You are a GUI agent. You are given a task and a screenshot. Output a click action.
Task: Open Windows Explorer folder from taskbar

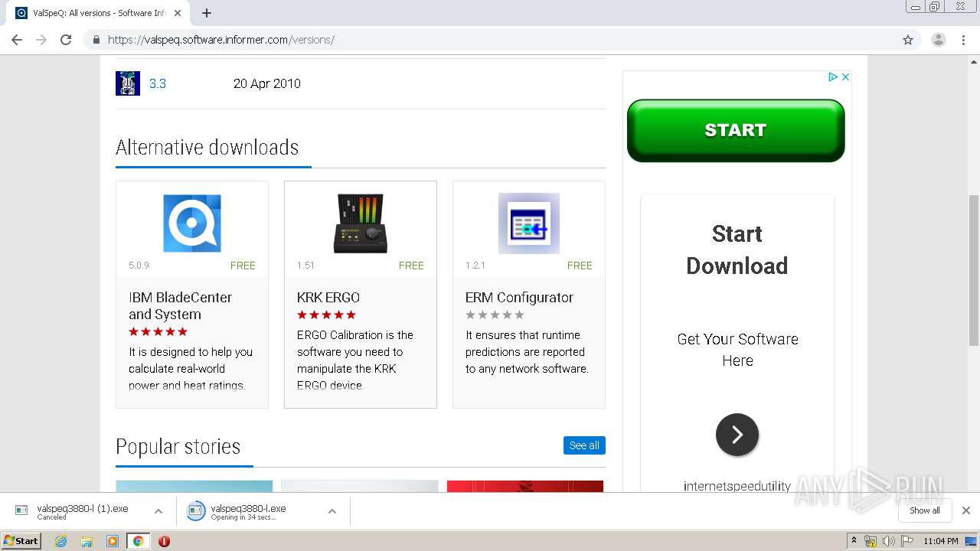(x=87, y=541)
